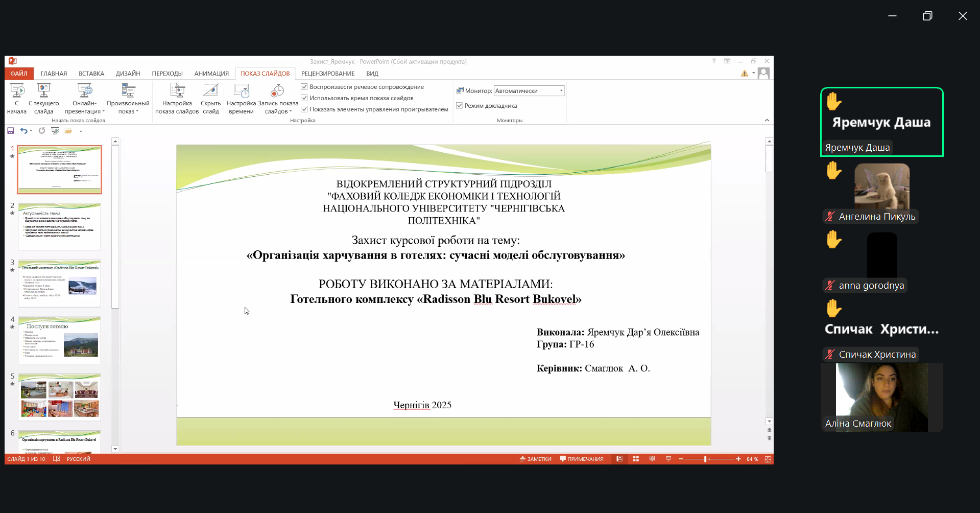Click 'ЗАМЕТКИ' button in status bar

tap(536, 459)
